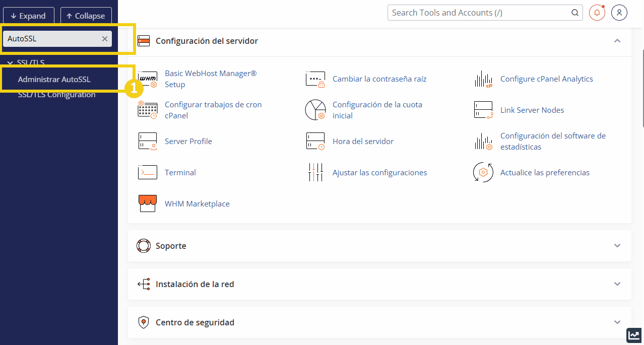Click the Hora del servidor icon
The width and height of the screenshot is (644, 345).
315,141
